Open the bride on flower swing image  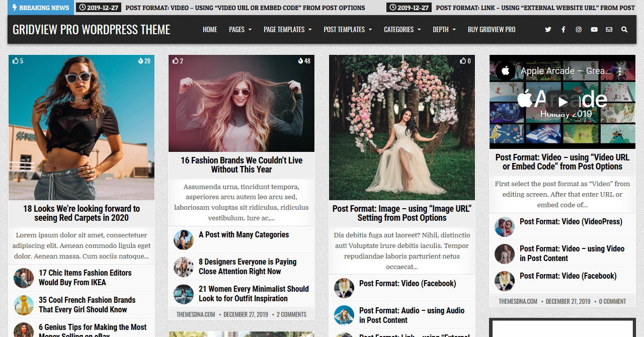(402, 128)
